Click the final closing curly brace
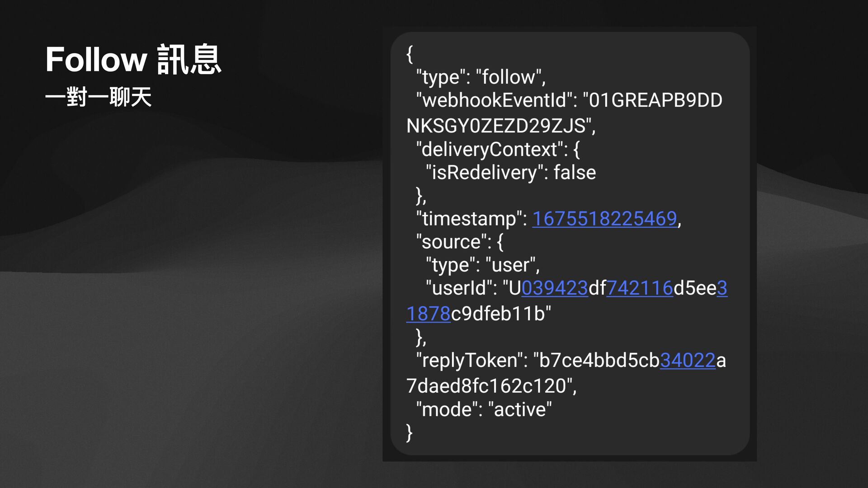Viewport: 868px width, 488px height. [x=410, y=432]
